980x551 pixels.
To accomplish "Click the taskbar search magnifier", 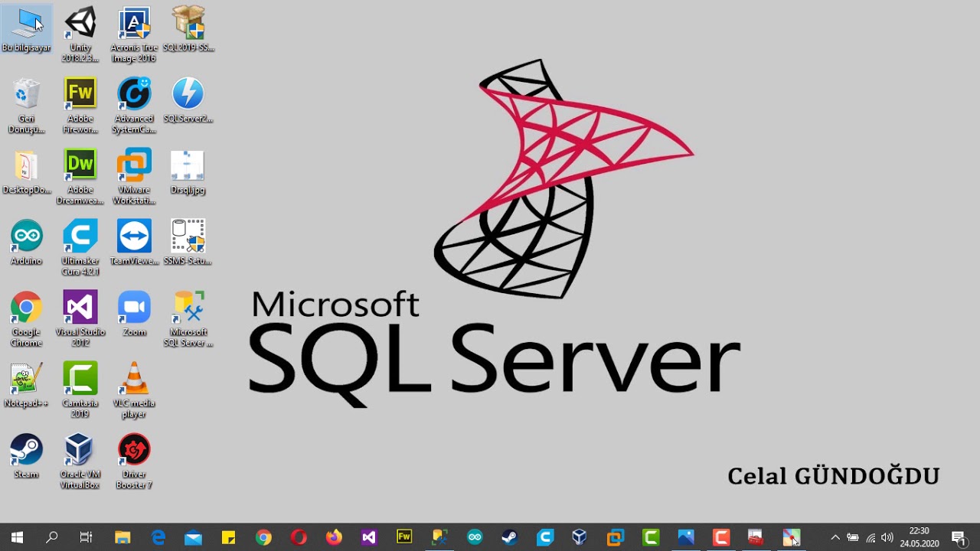I will click(52, 537).
